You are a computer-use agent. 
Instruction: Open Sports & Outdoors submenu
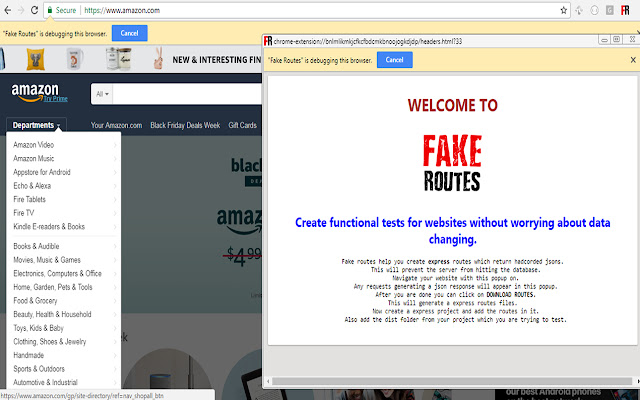click(x=64, y=369)
